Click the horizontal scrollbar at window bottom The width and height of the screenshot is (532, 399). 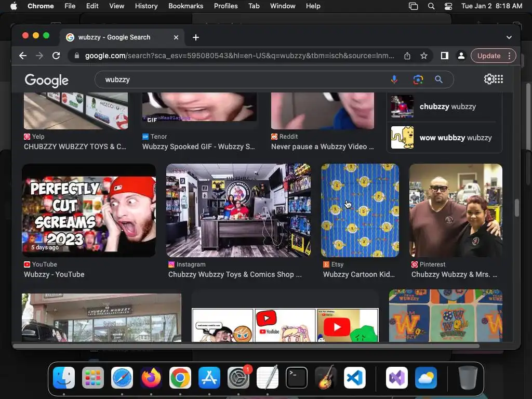pyautogui.click(x=246, y=346)
